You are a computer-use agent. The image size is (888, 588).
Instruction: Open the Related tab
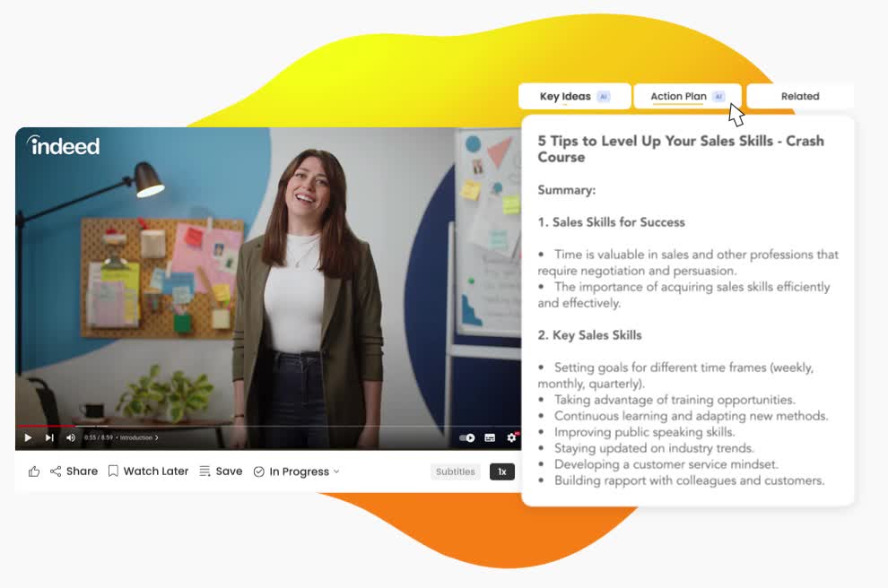pos(800,96)
